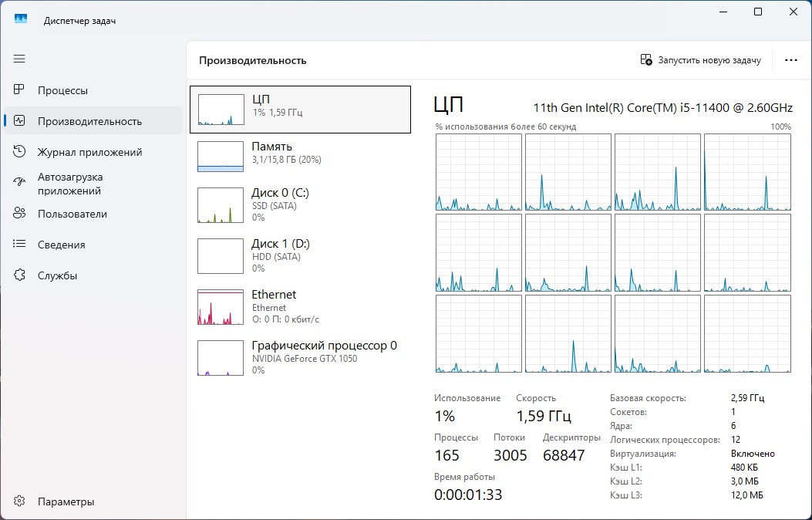Click the Details list icon

19,244
